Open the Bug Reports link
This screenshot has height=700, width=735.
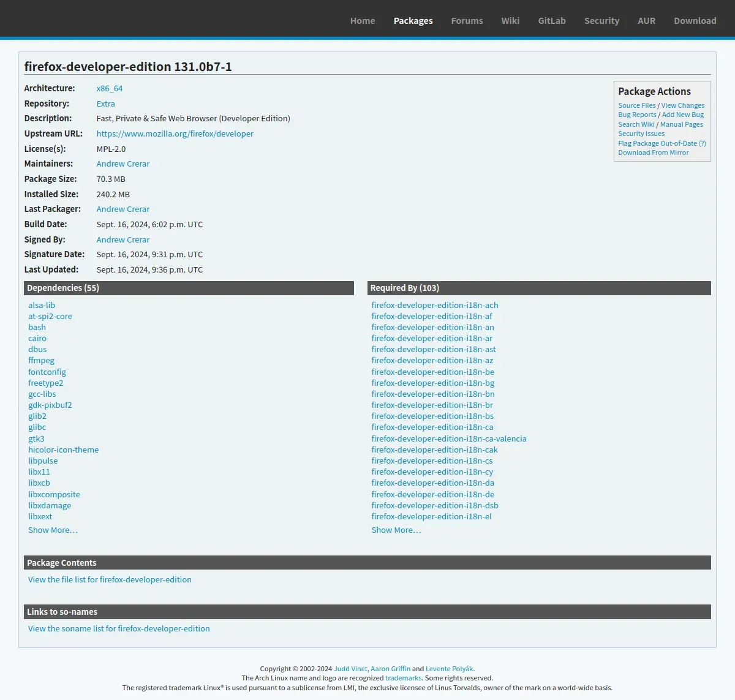637,115
